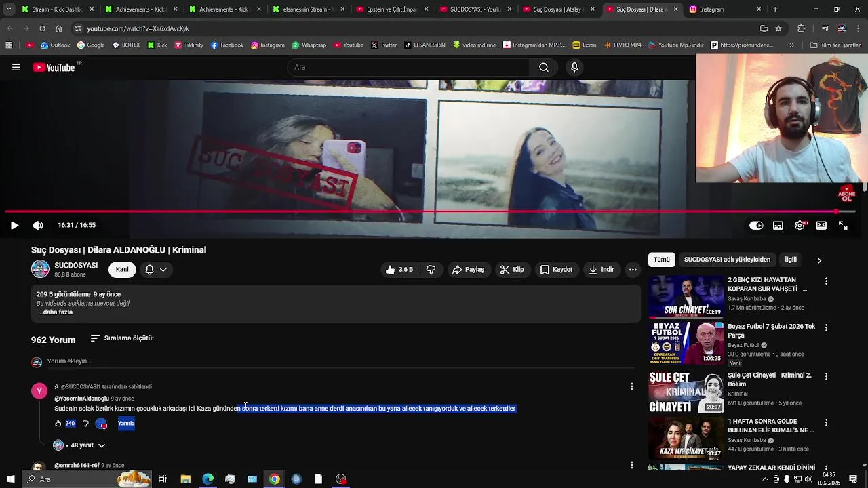Screen dimensions: 868x488
Task: Open options for Şule Çet video
Action: 826,375
